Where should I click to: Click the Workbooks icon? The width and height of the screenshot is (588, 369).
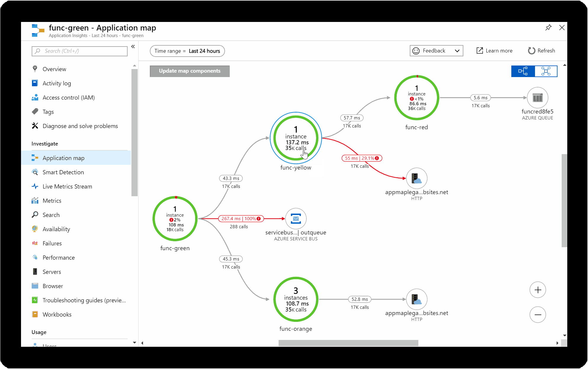pos(35,314)
